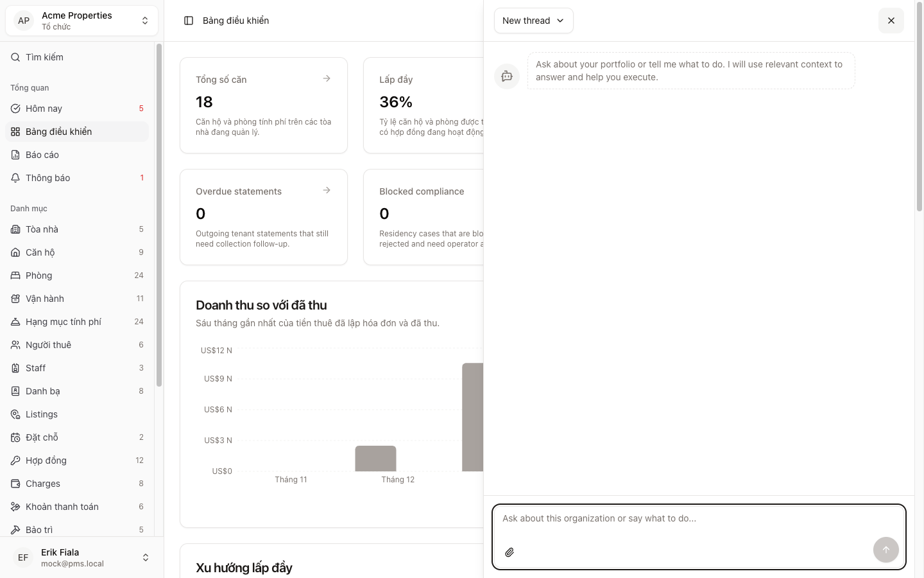Image resolution: width=924 pixels, height=578 pixels.
Task: Click the paperclip attach file icon
Action: [509, 552]
